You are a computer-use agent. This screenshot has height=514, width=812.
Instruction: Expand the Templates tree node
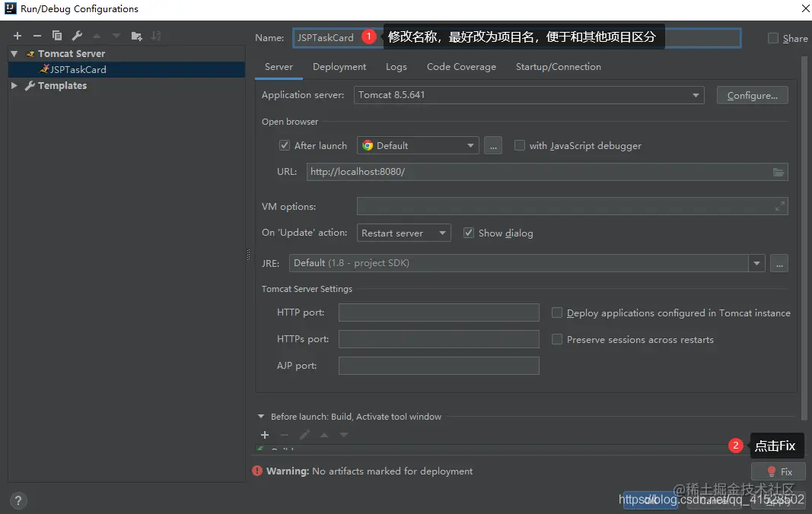coord(14,85)
